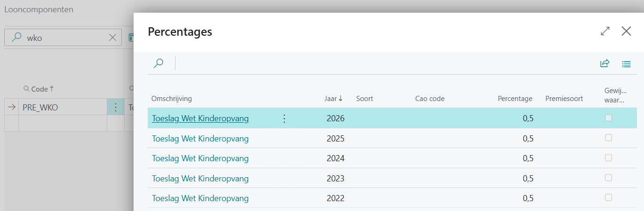Click the share icon in Percentages toolbar

(605, 63)
